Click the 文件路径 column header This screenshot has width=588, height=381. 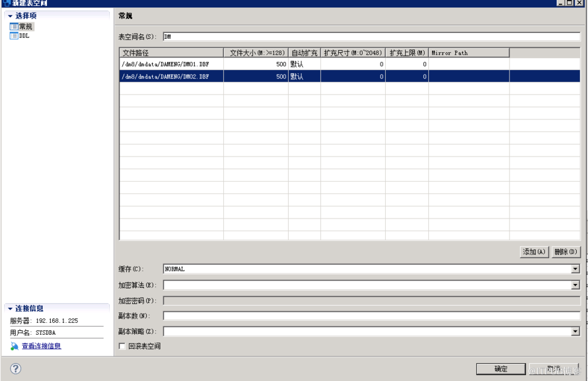point(171,53)
